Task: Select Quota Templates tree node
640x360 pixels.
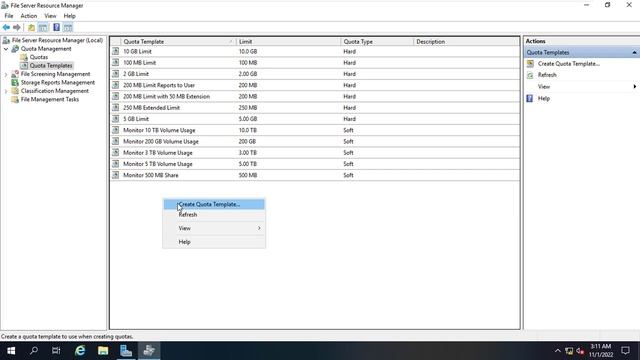Action: (x=51, y=66)
